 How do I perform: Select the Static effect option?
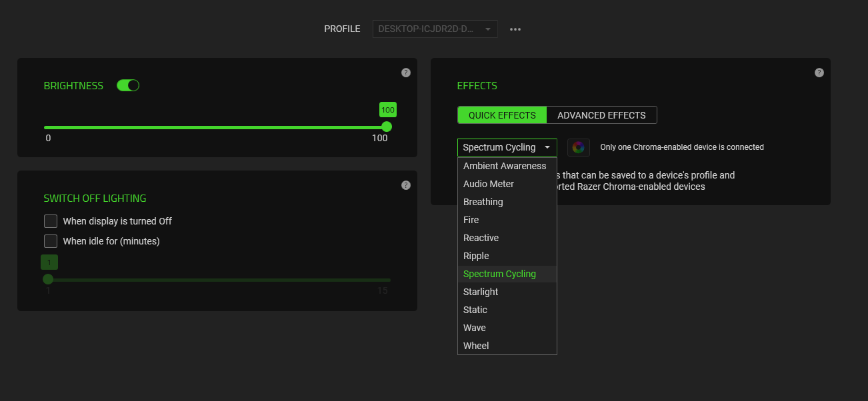click(475, 310)
